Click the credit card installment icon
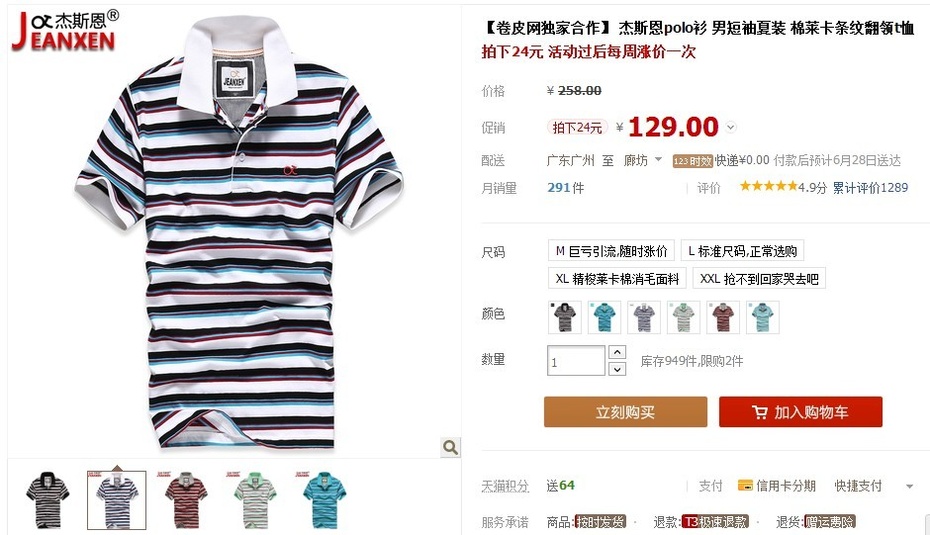 click(745, 486)
